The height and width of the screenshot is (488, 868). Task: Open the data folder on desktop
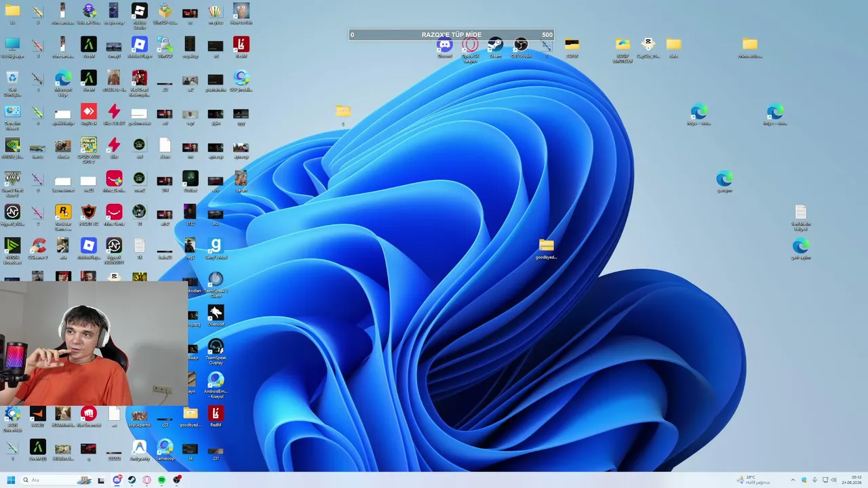(673, 48)
